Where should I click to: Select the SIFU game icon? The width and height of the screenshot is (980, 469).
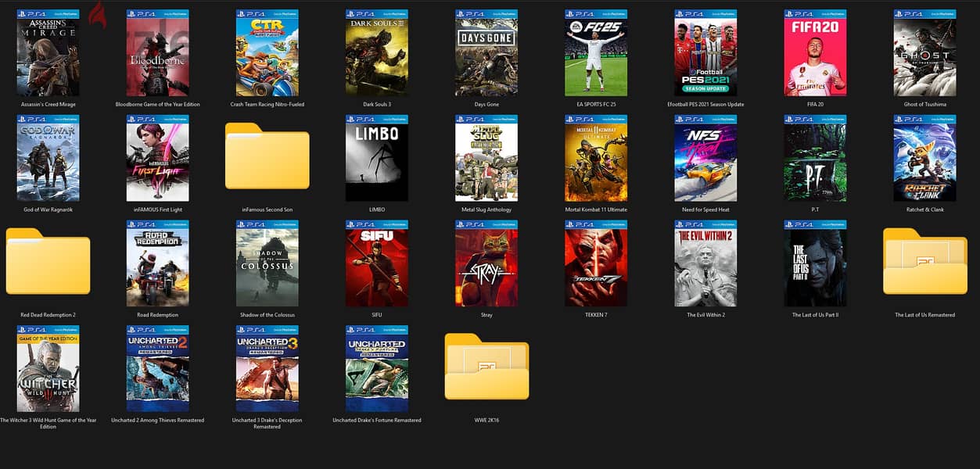pos(376,263)
